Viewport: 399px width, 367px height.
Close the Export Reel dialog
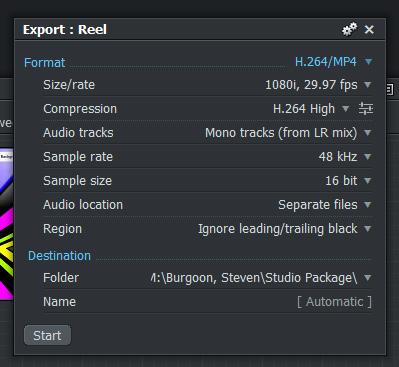369,30
